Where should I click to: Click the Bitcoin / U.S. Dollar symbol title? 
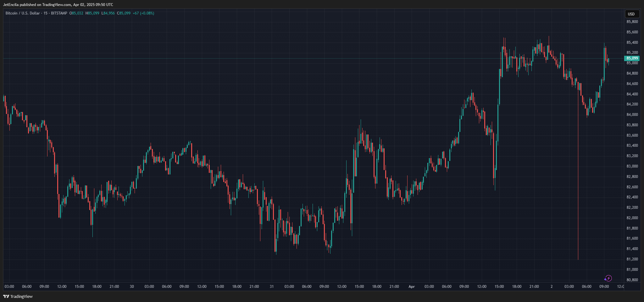click(x=23, y=13)
